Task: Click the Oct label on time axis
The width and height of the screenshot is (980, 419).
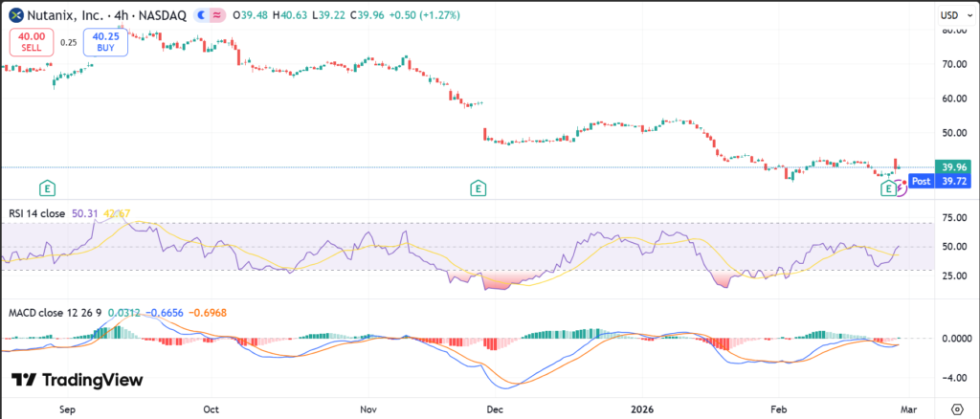Action: [212, 408]
